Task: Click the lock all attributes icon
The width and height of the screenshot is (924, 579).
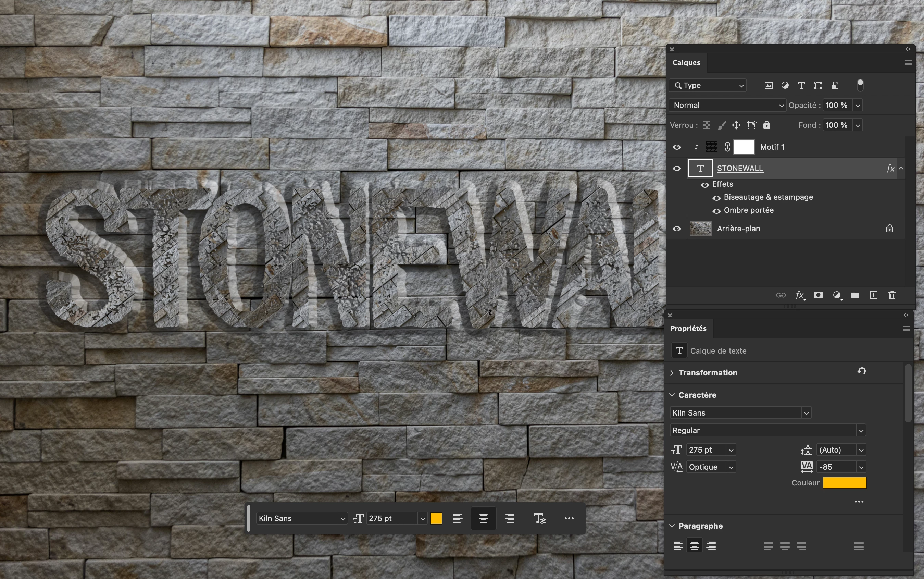Action: pos(767,125)
